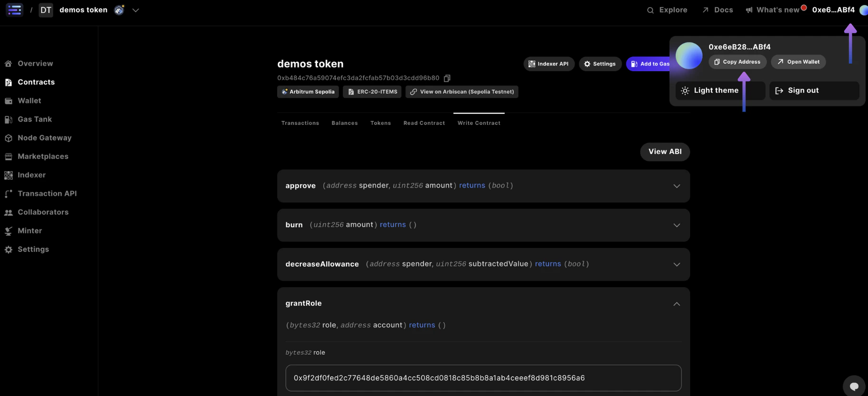The height and width of the screenshot is (396, 868).
Task: Click the Collaborators people icon
Action: [9, 212]
